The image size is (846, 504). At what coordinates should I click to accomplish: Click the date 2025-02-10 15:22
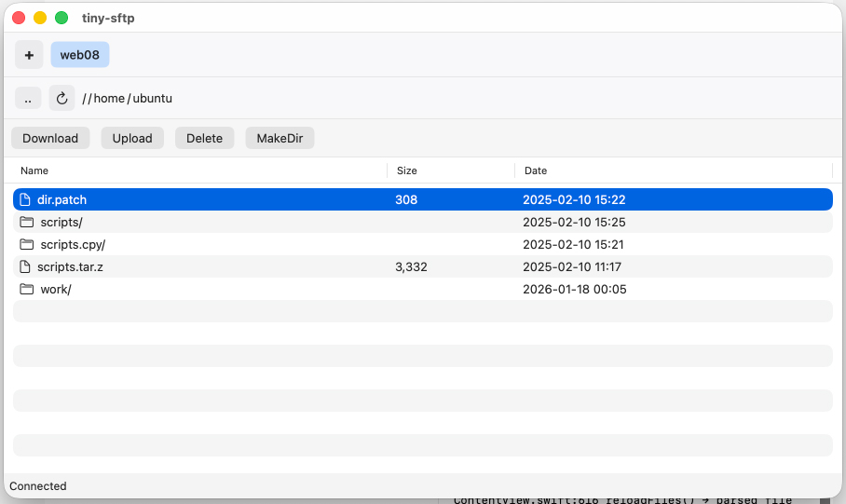(x=574, y=199)
